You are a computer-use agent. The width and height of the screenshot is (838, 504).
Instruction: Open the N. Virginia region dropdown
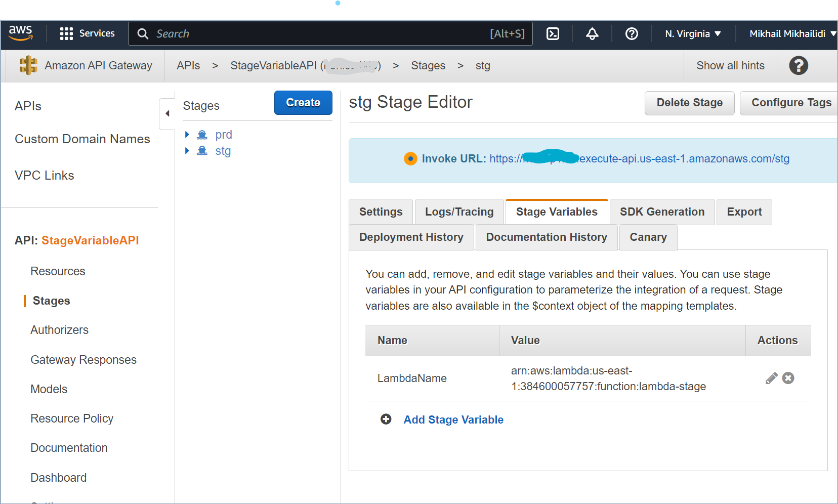(692, 34)
